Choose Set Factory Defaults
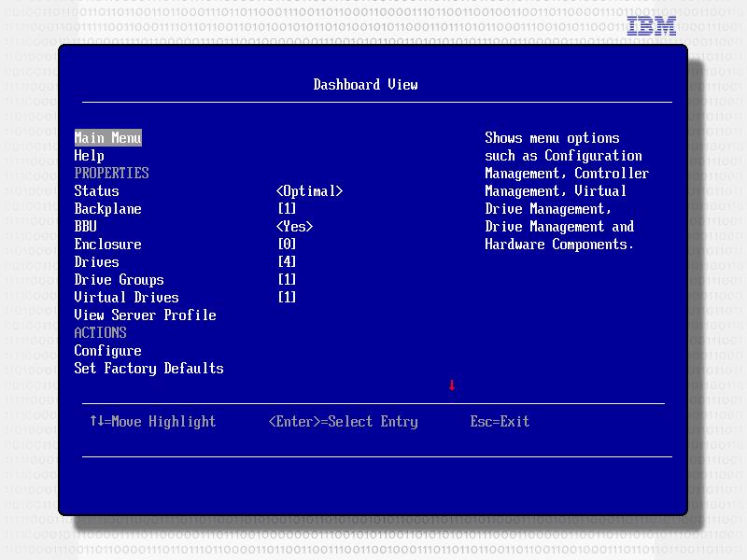Viewport: 747px width, 560px height. (148, 369)
